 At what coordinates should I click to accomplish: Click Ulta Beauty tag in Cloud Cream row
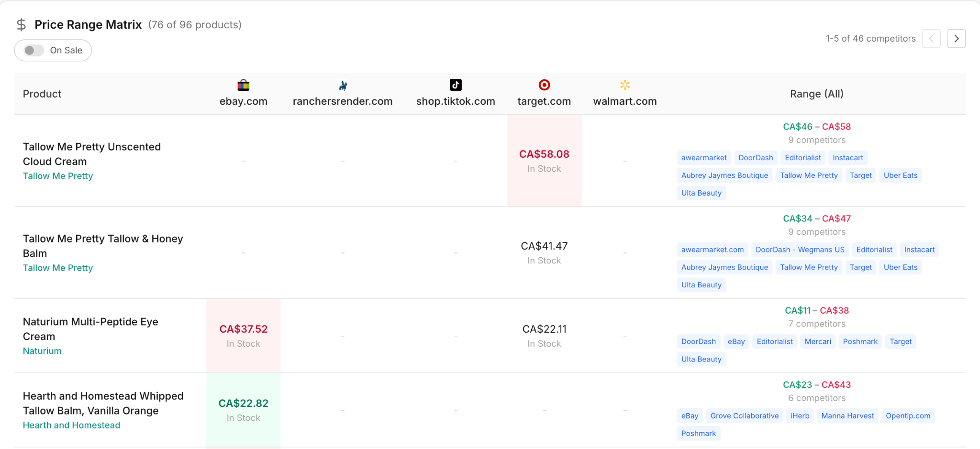click(x=702, y=193)
